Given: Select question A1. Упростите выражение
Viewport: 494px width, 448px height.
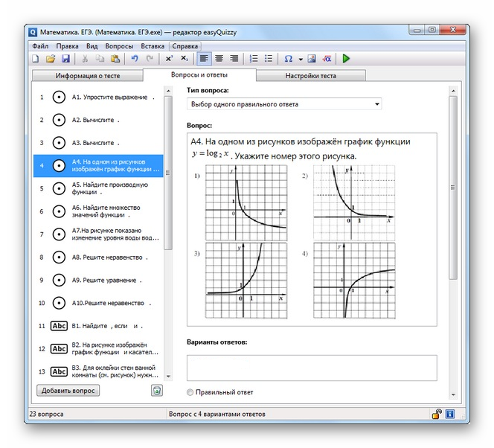Looking at the screenshot, I should (98, 97).
